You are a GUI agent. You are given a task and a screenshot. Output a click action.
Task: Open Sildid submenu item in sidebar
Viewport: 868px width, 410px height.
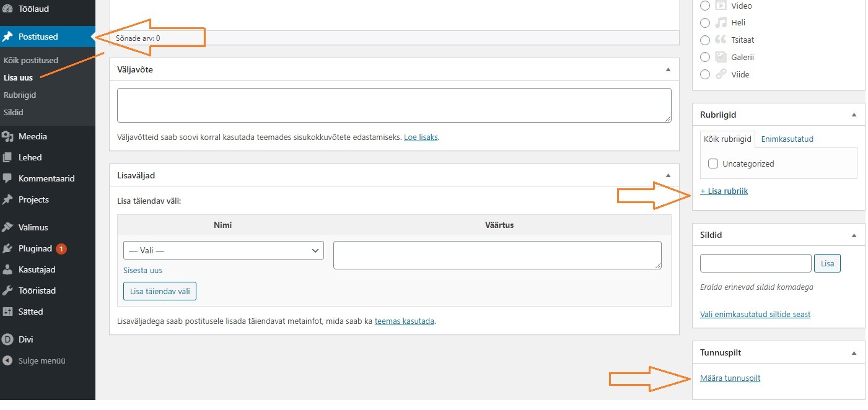14,112
